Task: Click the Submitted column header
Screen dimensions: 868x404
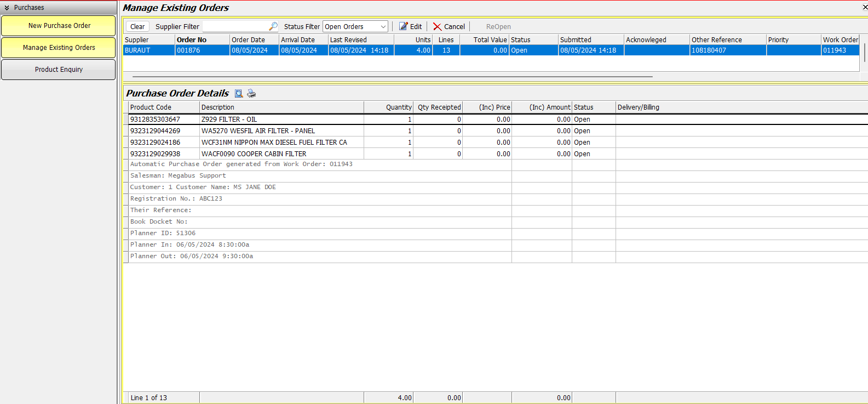Action: tap(591, 39)
